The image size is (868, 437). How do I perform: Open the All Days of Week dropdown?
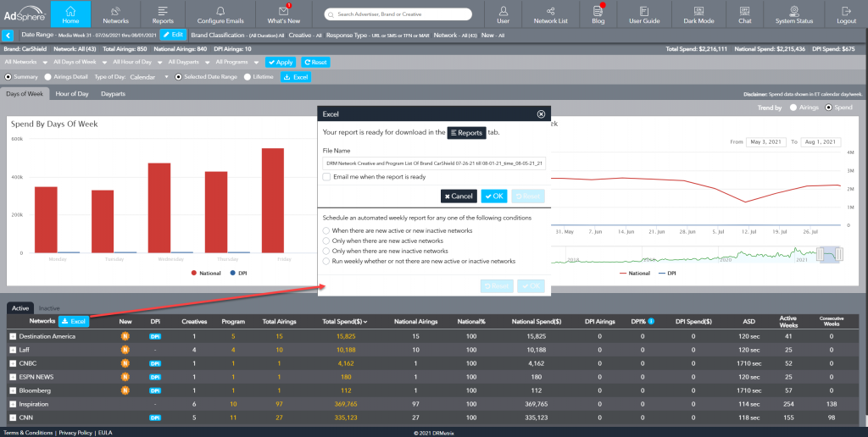click(79, 62)
